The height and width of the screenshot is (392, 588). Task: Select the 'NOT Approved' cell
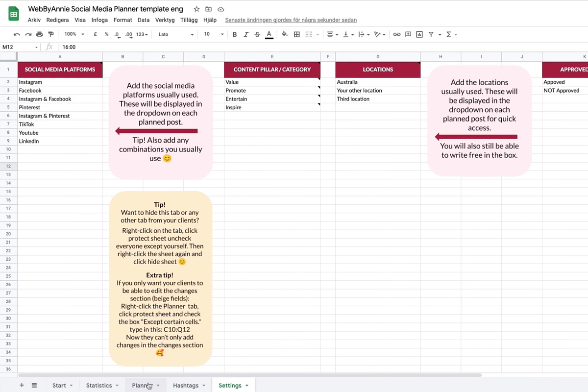click(565, 91)
